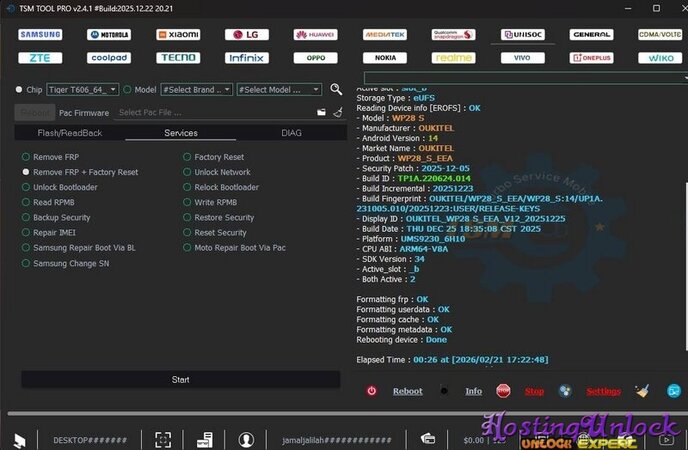
Task: Select the Factory Reset radio button
Action: point(187,157)
